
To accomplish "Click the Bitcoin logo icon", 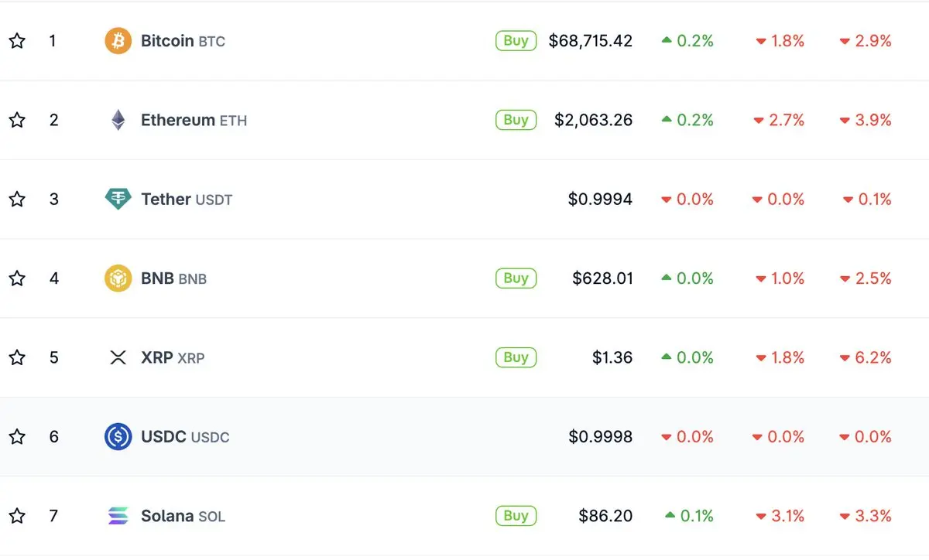I will (x=118, y=41).
